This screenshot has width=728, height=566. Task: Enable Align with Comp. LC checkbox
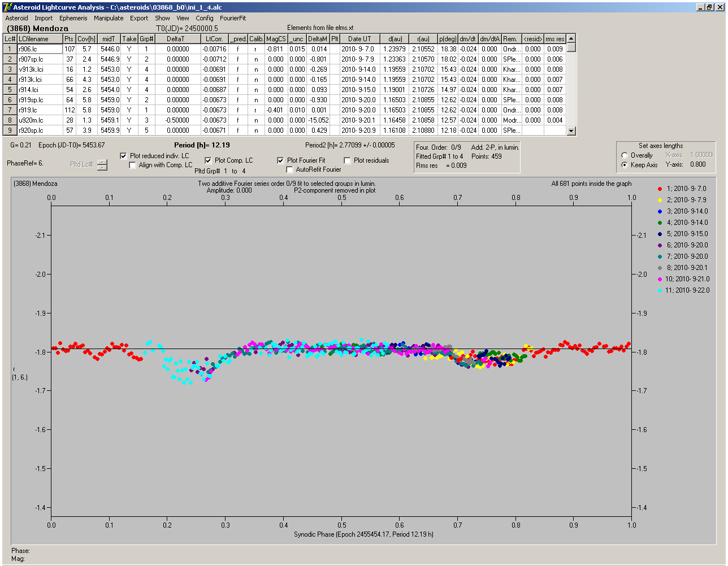point(133,165)
